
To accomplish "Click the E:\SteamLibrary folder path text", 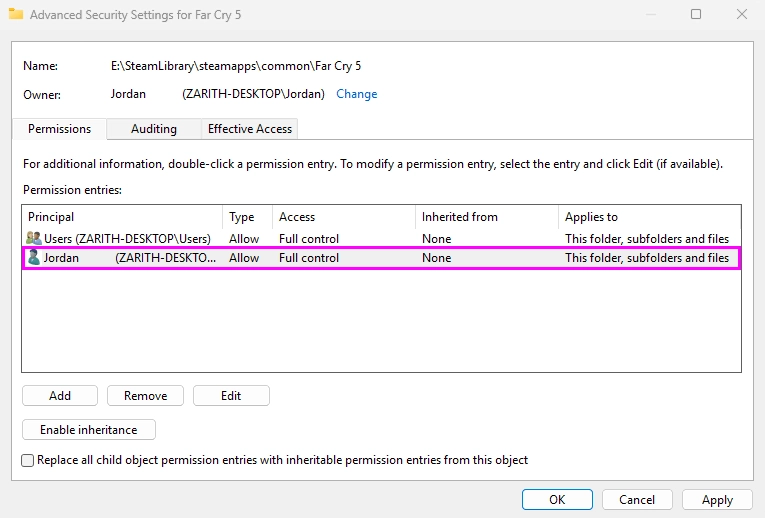I will pyautogui.click(x=236, y=66).
